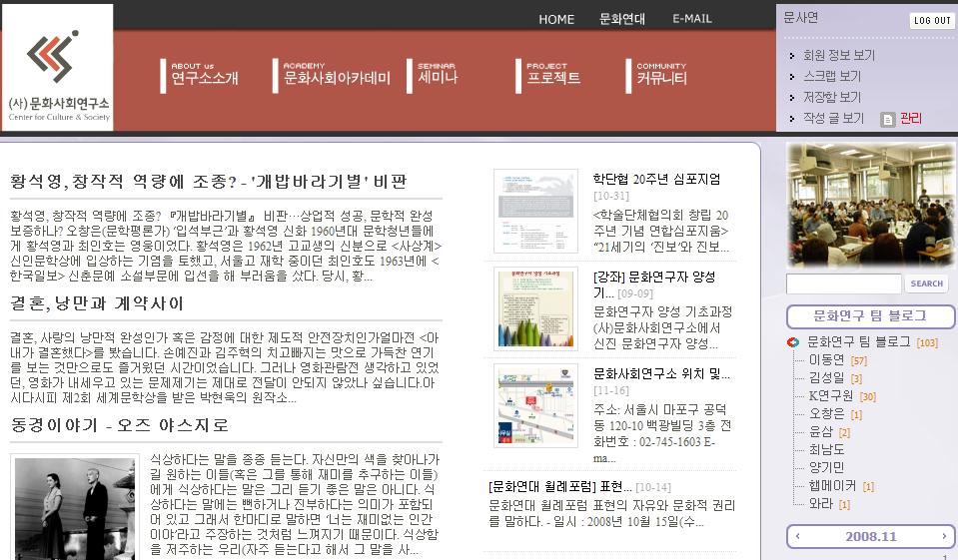Open the location map thumbnail
958x560 pixels.
point(535,405)
